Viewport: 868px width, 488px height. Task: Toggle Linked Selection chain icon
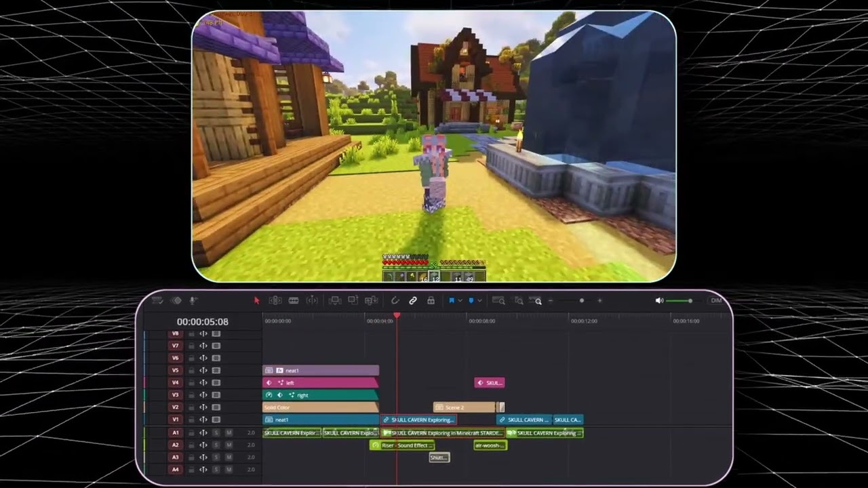pyautogui.click(x=413, y=300)
